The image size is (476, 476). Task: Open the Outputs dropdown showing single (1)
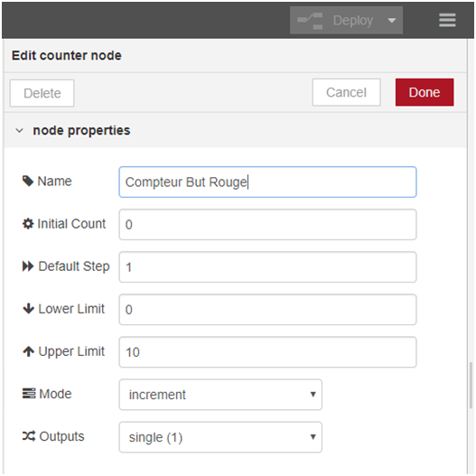(220, 437)
